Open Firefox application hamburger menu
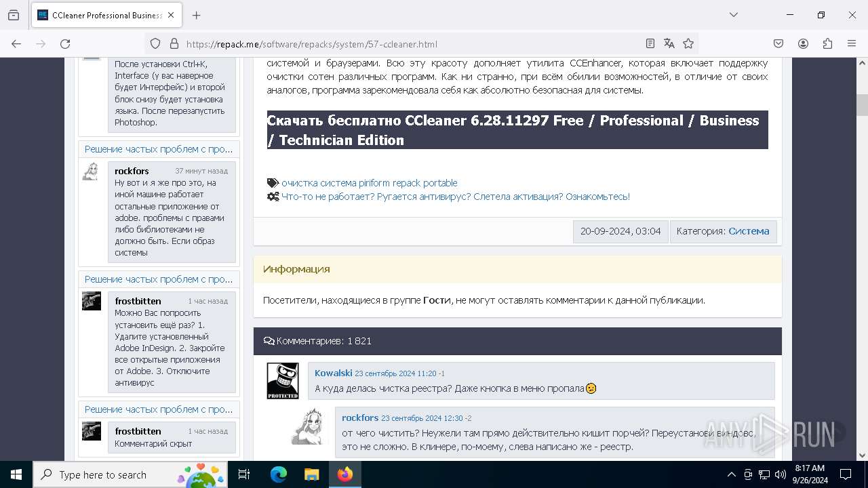 [x=852, y=44]
